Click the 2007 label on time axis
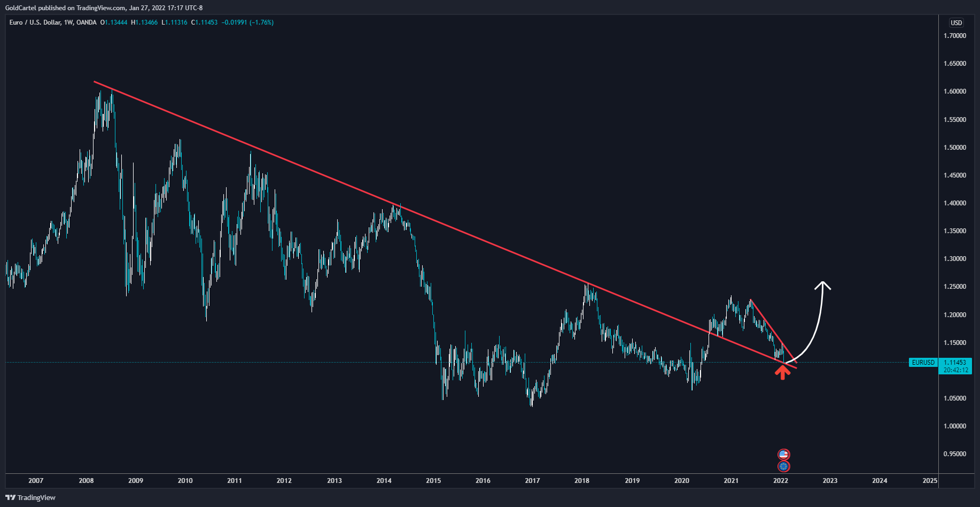This screenshot has height=507, width=980. pyautogui.click(x=36, y=480)
